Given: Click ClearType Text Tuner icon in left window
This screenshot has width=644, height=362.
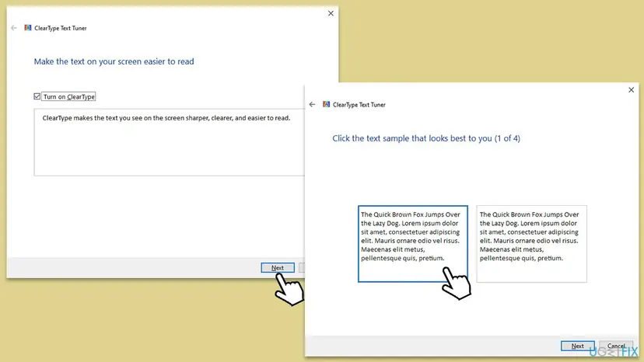Looking at the screenshot, I should pos(27,27).
